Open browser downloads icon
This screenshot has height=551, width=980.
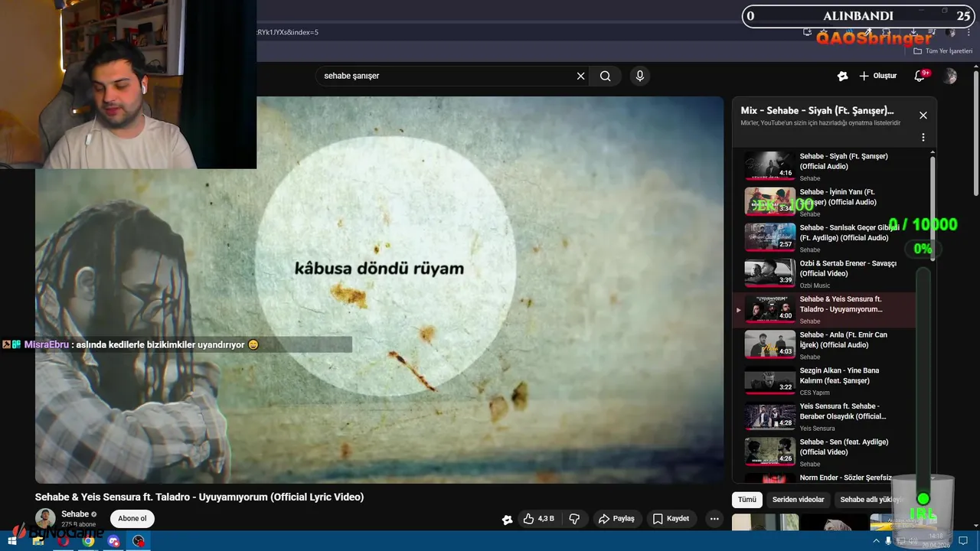tap(913, 32)
